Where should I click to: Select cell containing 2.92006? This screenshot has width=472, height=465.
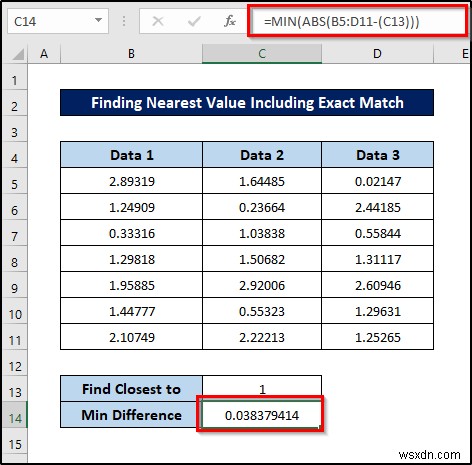pyautogui.click(x=262, y=285)
